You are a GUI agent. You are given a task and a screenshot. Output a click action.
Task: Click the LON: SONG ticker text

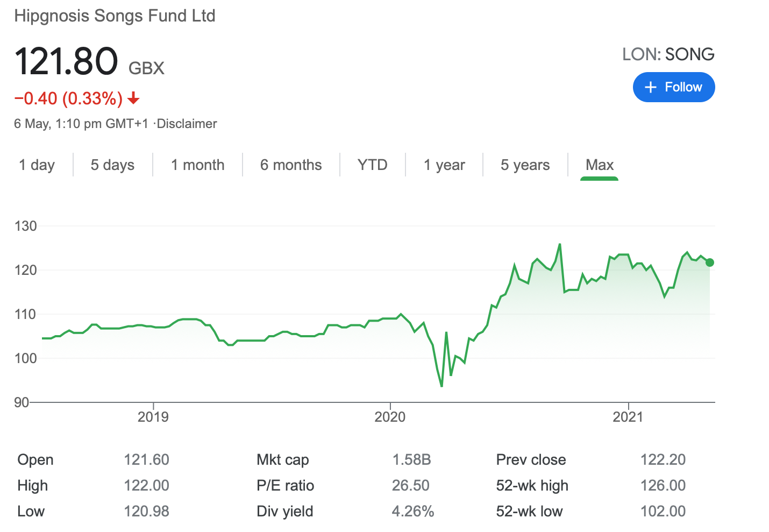tap(668, 54)
